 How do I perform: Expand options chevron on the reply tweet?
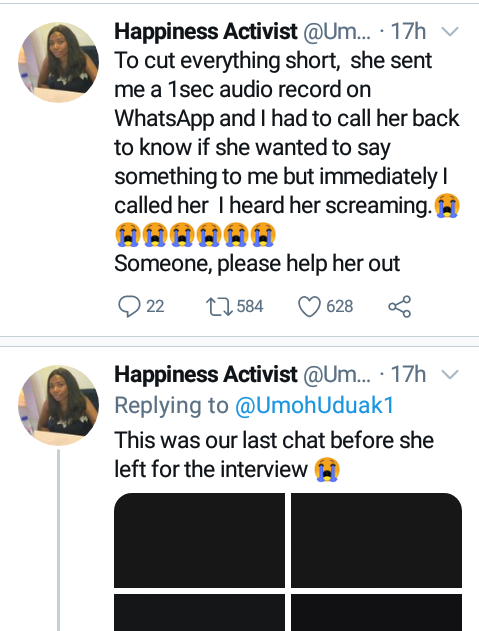click(450, 375)
